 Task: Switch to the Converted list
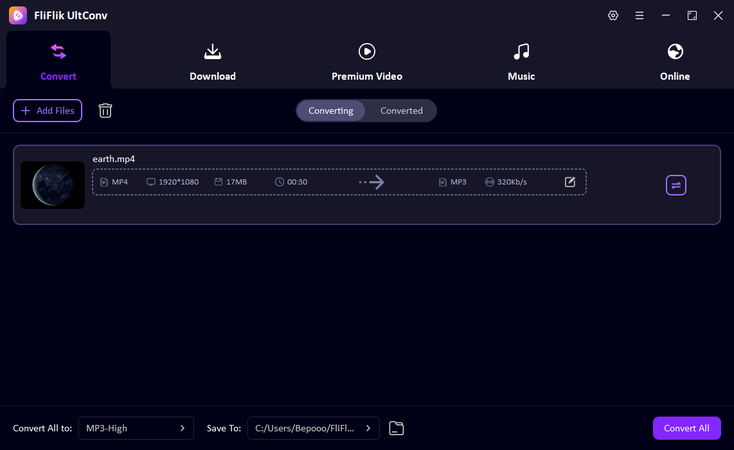(x=401, y=111)
